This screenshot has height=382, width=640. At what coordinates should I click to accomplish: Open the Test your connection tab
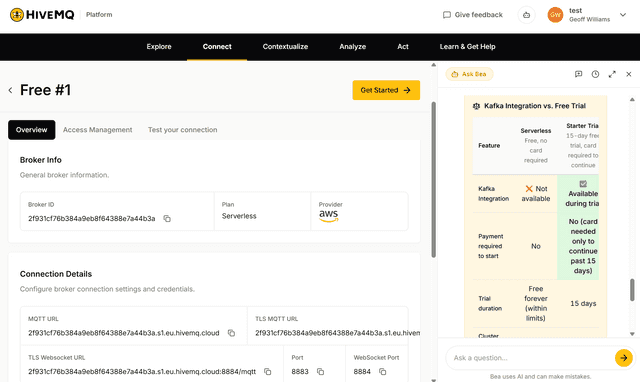[x=182, y=130]
